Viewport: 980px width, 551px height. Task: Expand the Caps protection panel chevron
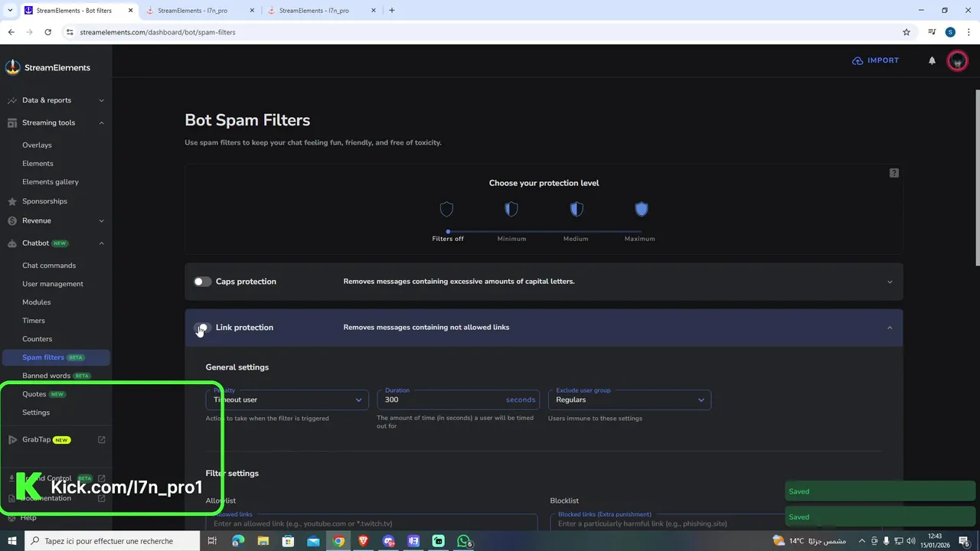[890, 282]
